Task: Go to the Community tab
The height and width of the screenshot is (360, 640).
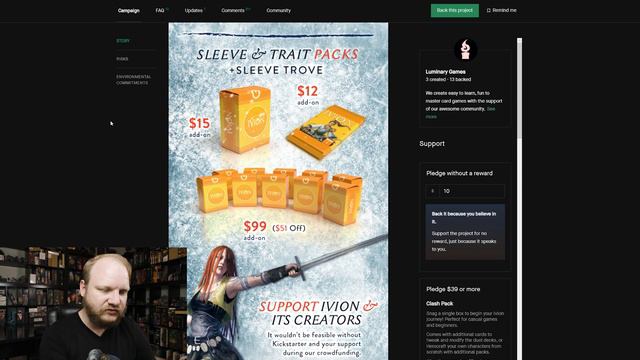Action: pyautogui.click(x=278, y=11)
